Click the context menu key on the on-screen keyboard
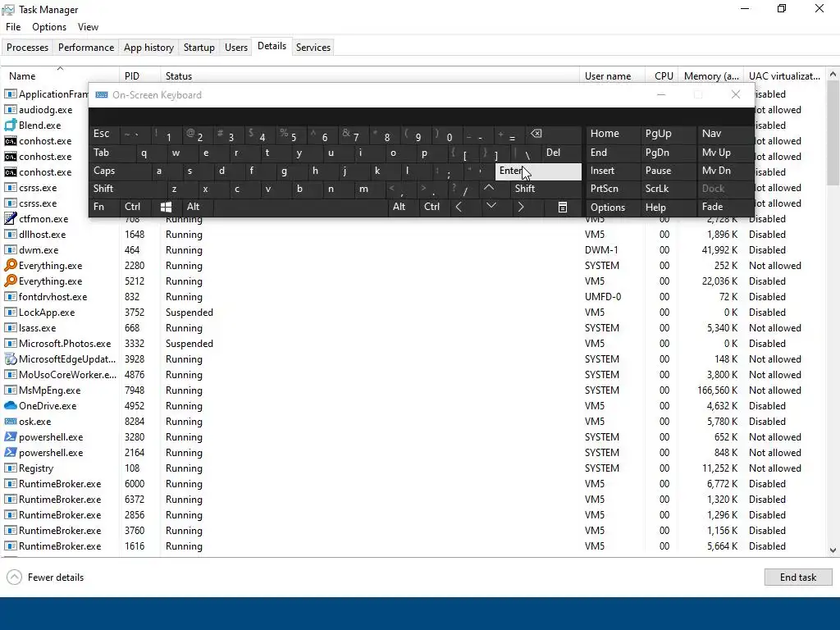 563,207
